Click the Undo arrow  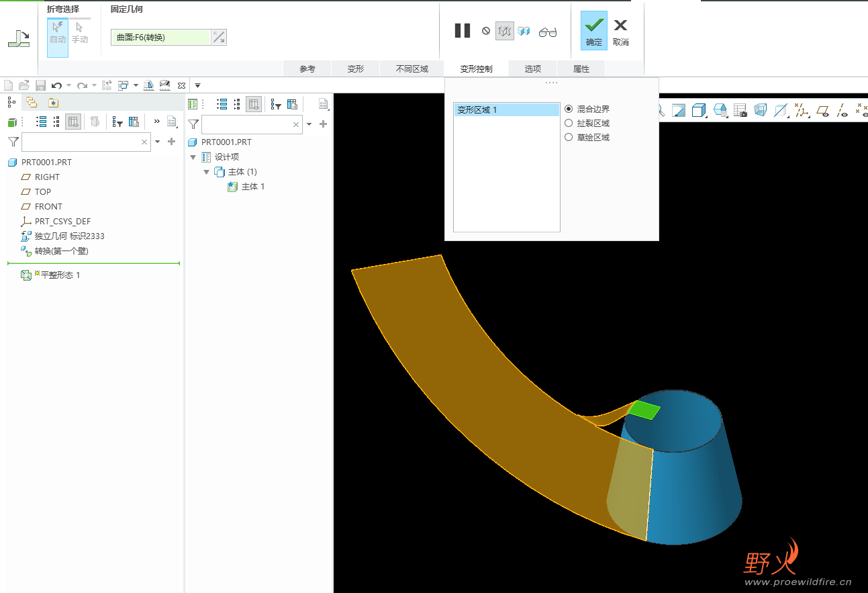57,85
